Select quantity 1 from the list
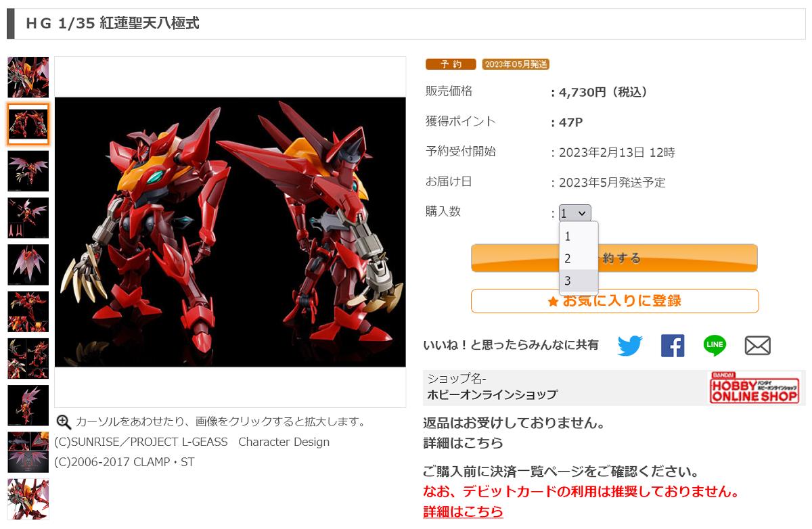The height and width of the screenshot is (529, 812). tap(579, 237)
